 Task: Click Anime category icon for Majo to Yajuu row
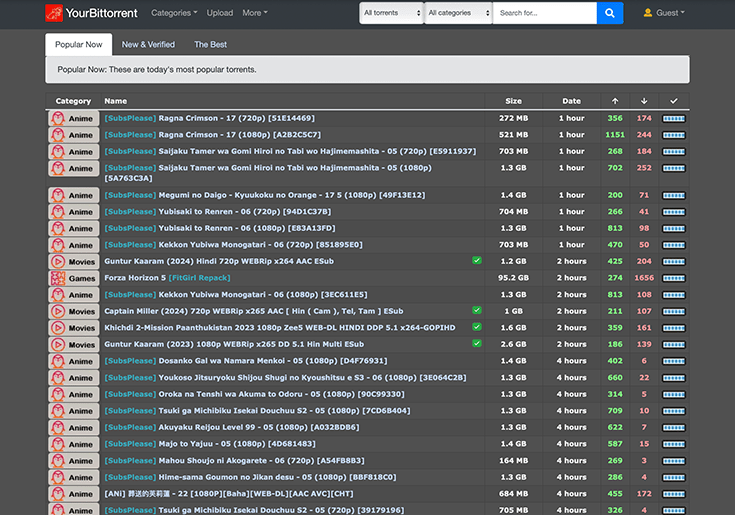pos(58,444)
